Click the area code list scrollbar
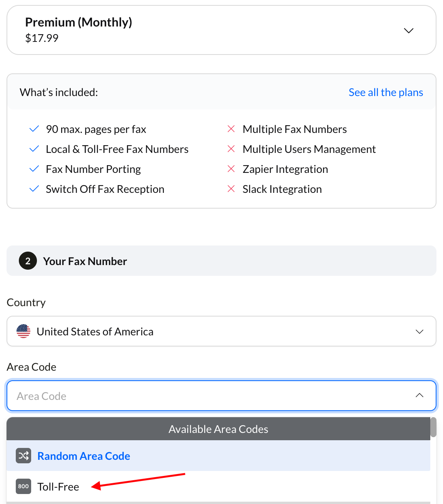 click(x=433, y=427)
